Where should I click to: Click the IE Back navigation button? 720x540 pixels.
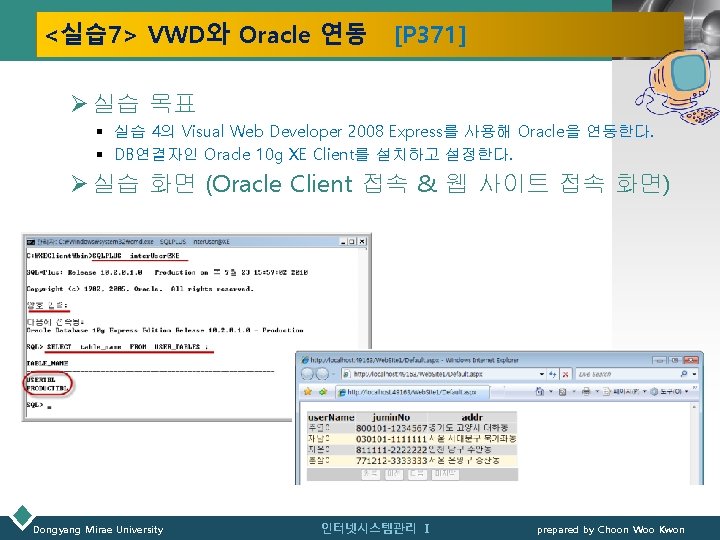[307, 374]
